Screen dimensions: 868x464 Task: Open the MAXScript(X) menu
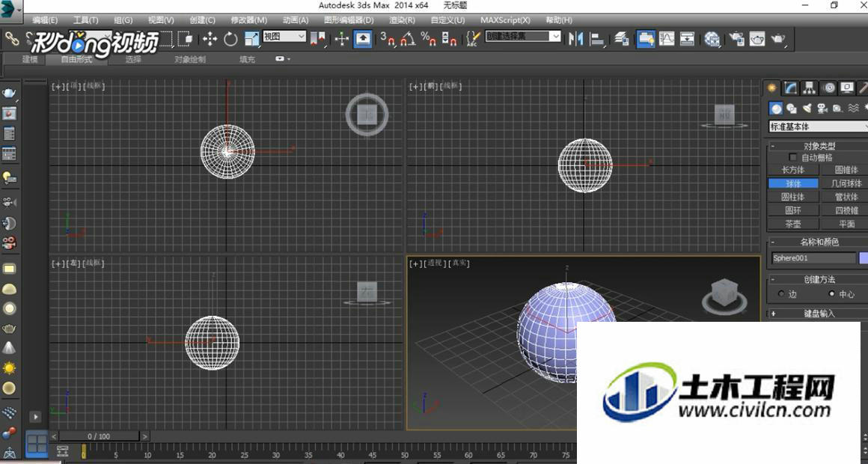tap(505, 20)
